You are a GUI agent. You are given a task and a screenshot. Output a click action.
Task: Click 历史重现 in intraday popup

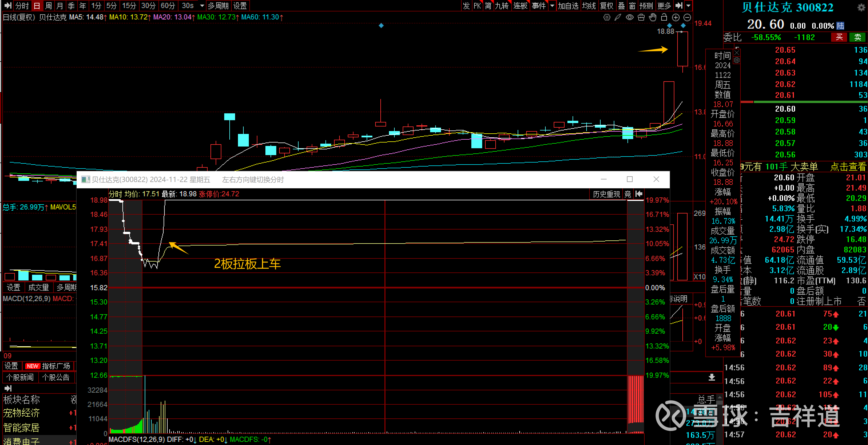pyautogui.click(x=606, y=194)
